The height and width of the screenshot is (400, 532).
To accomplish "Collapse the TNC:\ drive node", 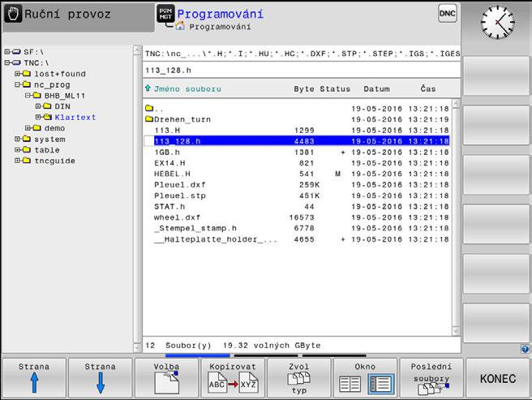I will pyautogui.click(x=7, y=62).
